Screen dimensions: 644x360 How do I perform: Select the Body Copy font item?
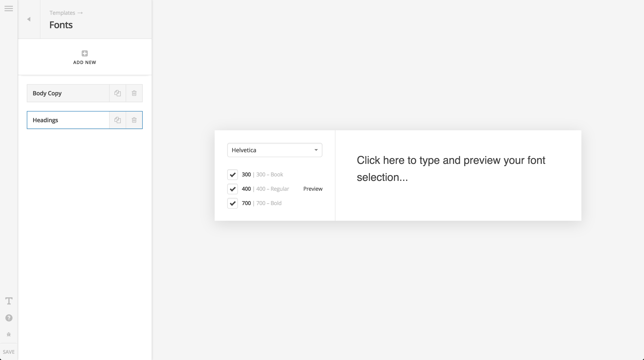68,93
